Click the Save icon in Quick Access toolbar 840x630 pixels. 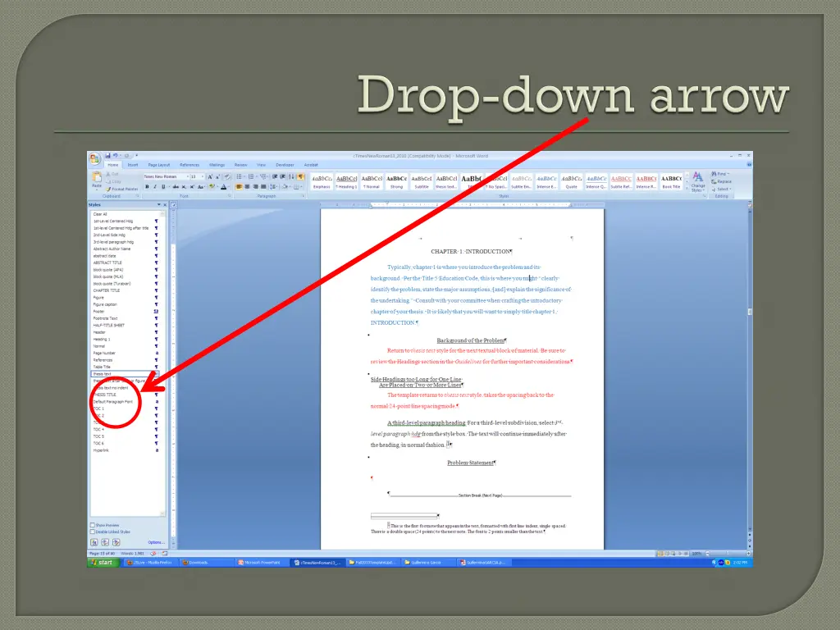107,156
